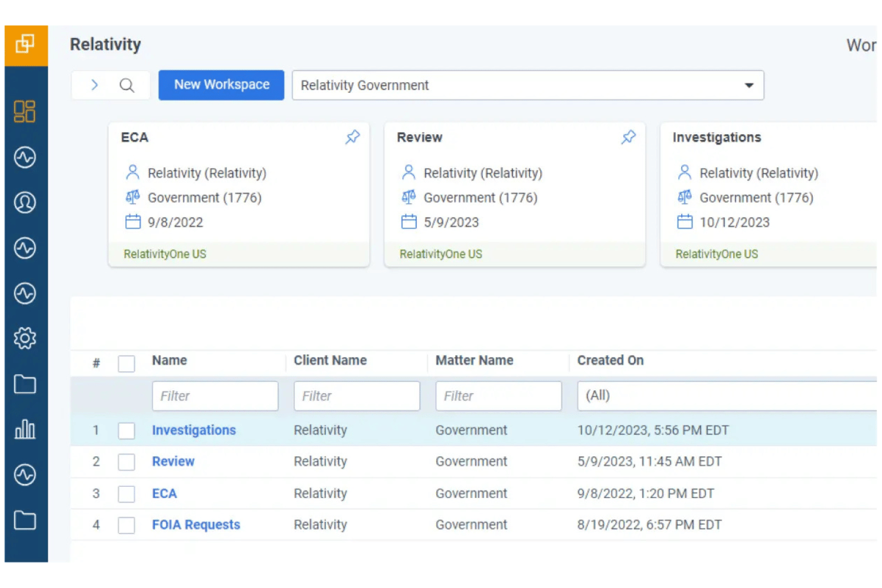Click the pin icon on the ECA card

[x=353, y=137]
